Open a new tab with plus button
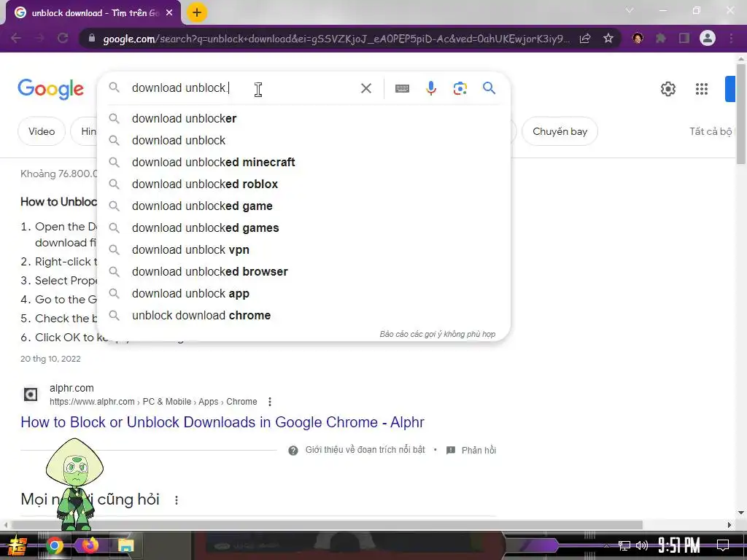Screen dimensions: 747x560 pos(197,12)
